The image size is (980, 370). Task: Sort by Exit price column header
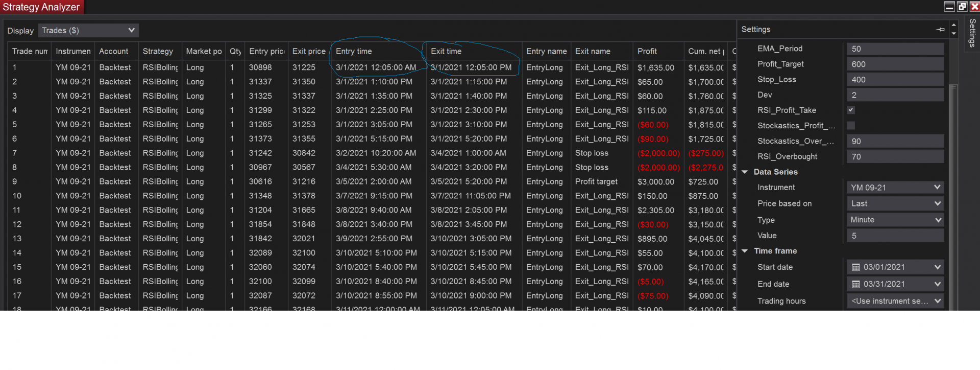pyautogui.click(x=309, y=51)
